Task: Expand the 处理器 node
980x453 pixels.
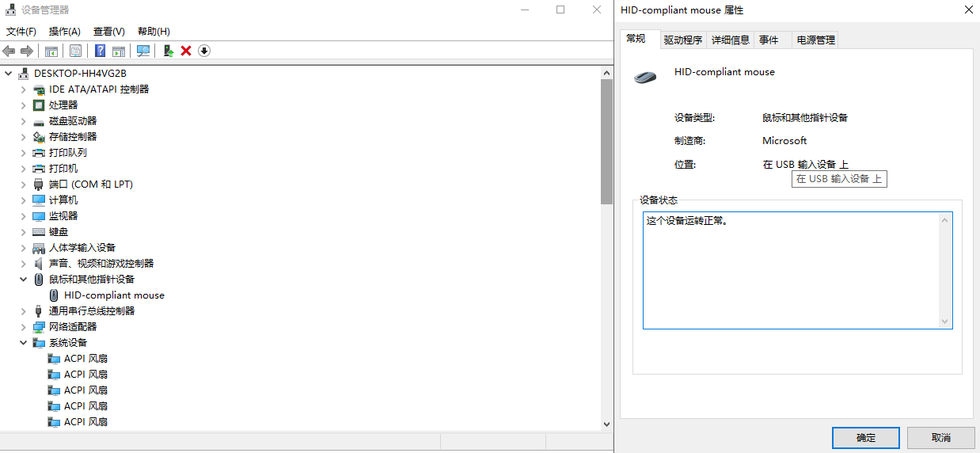Action: point(24,105)
